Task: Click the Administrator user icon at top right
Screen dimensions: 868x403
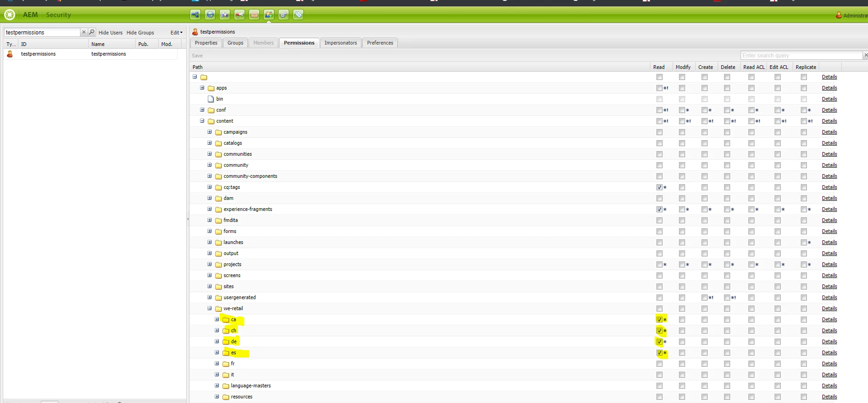Action: click(x=839, y=15)
